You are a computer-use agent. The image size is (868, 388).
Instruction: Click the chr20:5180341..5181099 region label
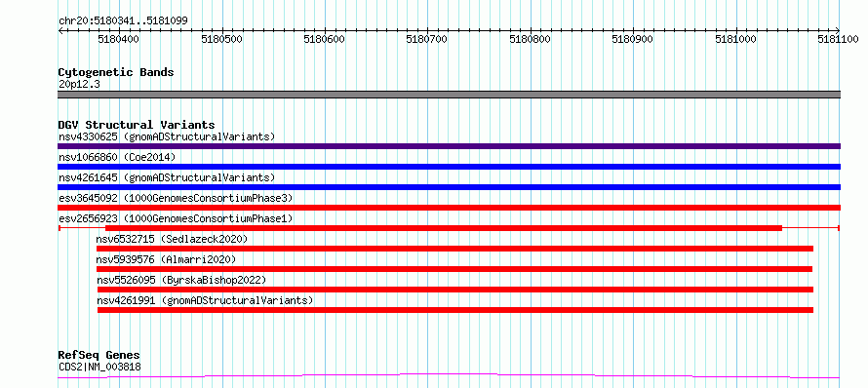coord(123,20)
